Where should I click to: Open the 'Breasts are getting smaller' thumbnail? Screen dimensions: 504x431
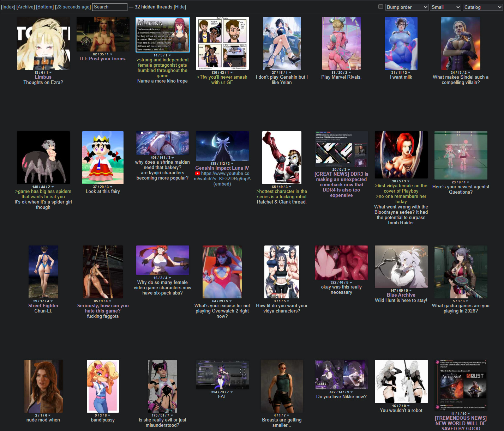tap(282, 386)
